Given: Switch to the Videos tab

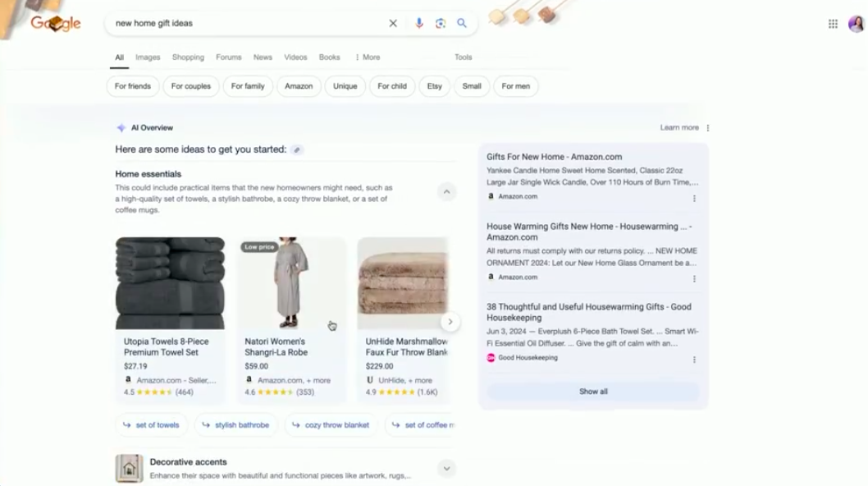Looking at the screenshot, I should (295, 57).
